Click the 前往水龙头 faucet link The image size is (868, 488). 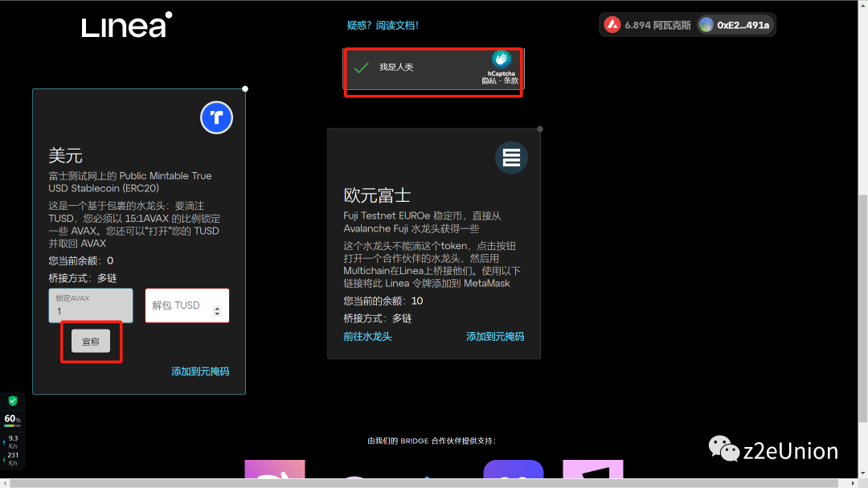[367, 337]
